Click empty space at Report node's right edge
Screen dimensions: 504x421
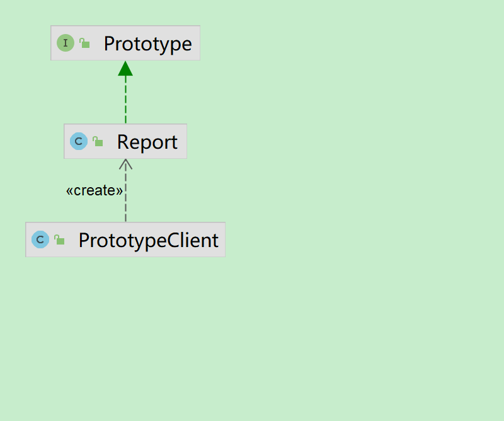(183, 141)
